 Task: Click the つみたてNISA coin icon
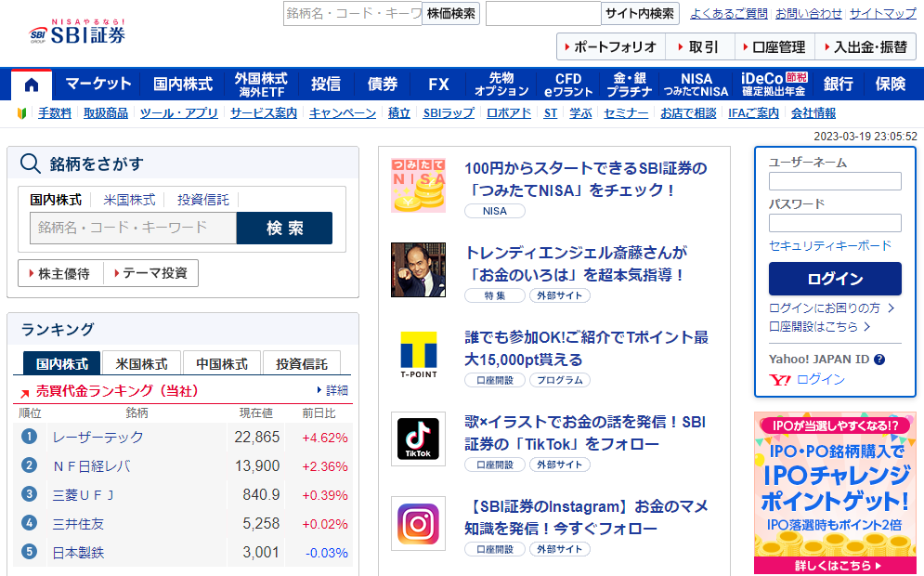(418, 185)
